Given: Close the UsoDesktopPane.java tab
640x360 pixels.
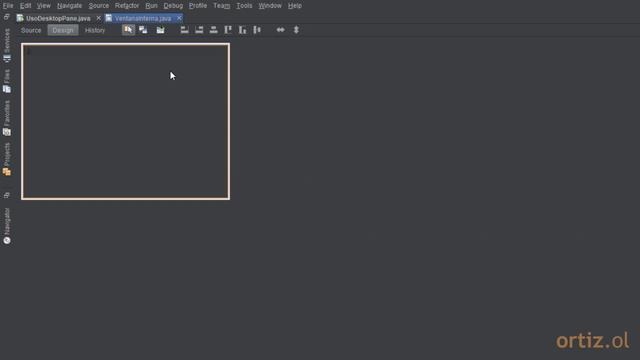Looking at the screenshot, I should 98,18.
